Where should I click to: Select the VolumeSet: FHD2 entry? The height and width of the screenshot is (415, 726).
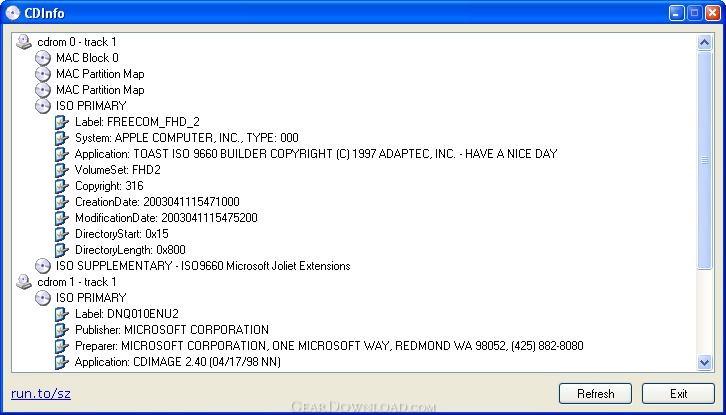point(118,170)
